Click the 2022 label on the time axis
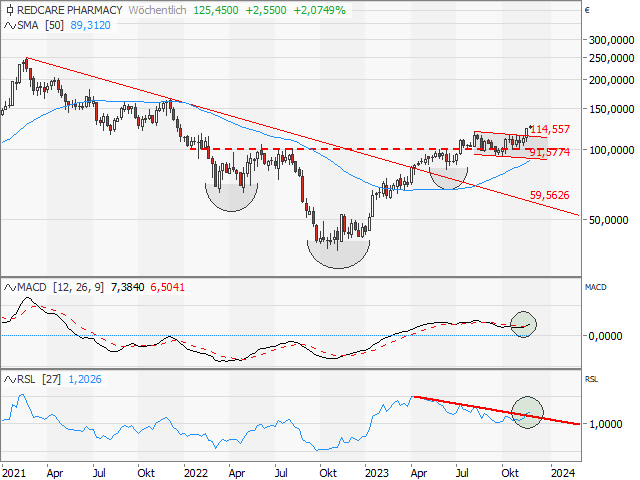Screen dimensions: 640x480 coord(196,473)
